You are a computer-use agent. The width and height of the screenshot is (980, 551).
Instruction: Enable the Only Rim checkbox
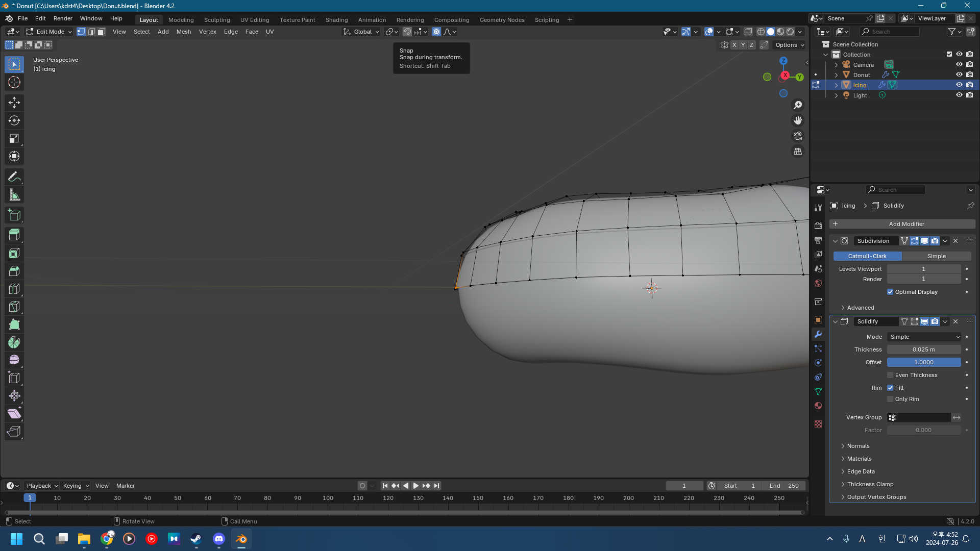890,399
